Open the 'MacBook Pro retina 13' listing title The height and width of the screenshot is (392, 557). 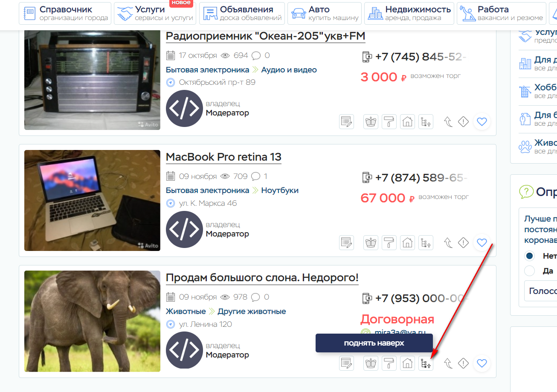point(223,157)
